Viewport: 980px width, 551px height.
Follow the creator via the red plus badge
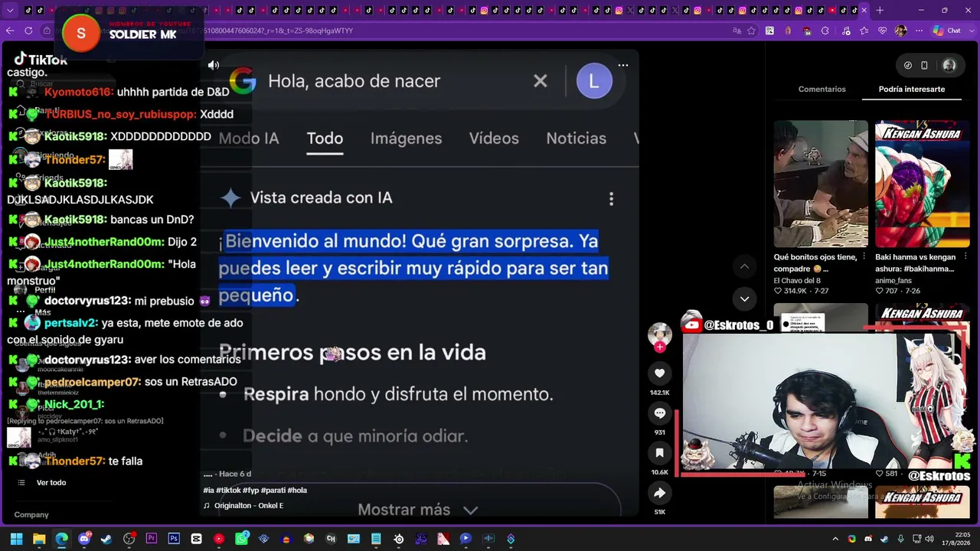click(660, 347)
